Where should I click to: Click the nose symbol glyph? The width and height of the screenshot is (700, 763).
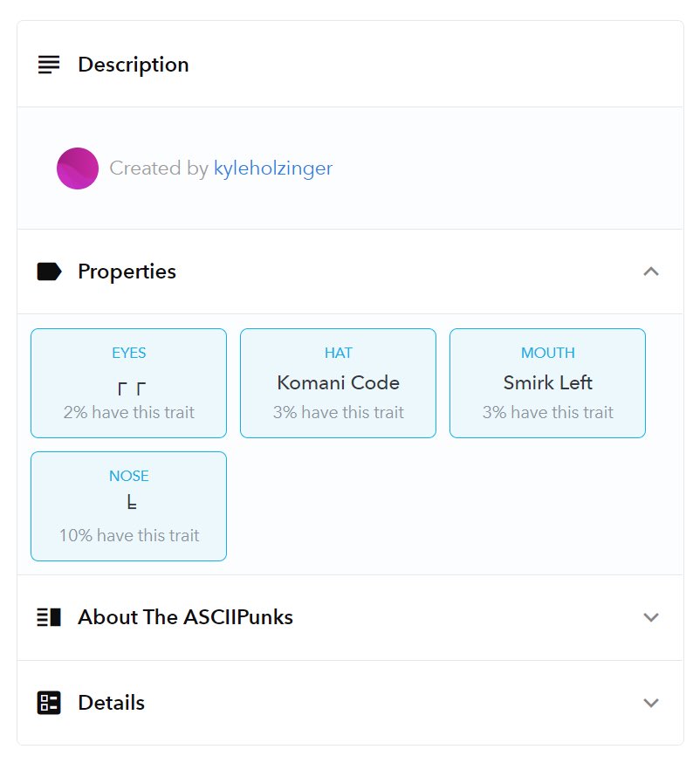point(131,502)
